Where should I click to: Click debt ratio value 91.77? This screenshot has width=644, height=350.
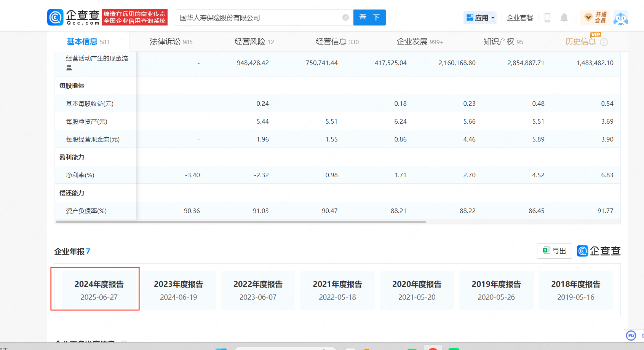606,211
